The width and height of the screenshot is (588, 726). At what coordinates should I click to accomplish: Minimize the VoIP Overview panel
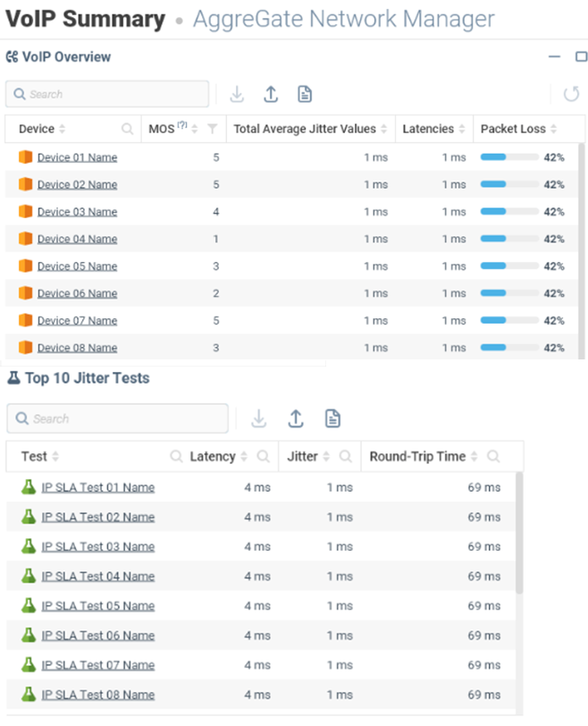[554, 56]
